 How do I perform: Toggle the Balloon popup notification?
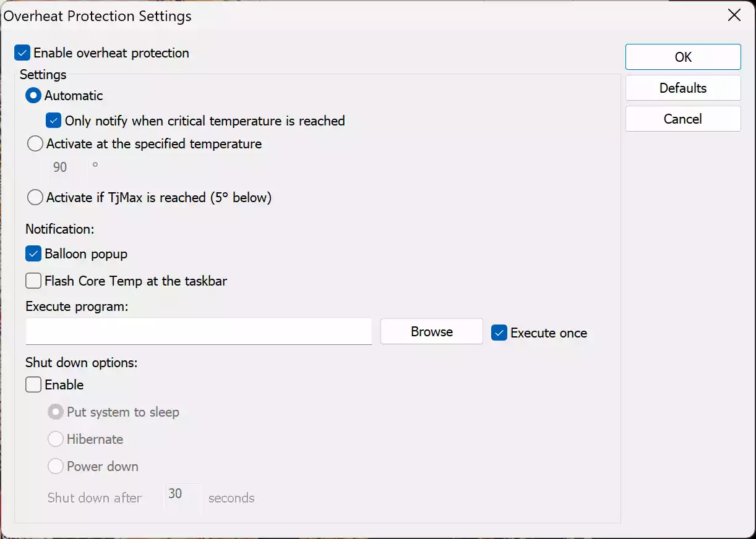pyautogui.click(x=33, y=253)
